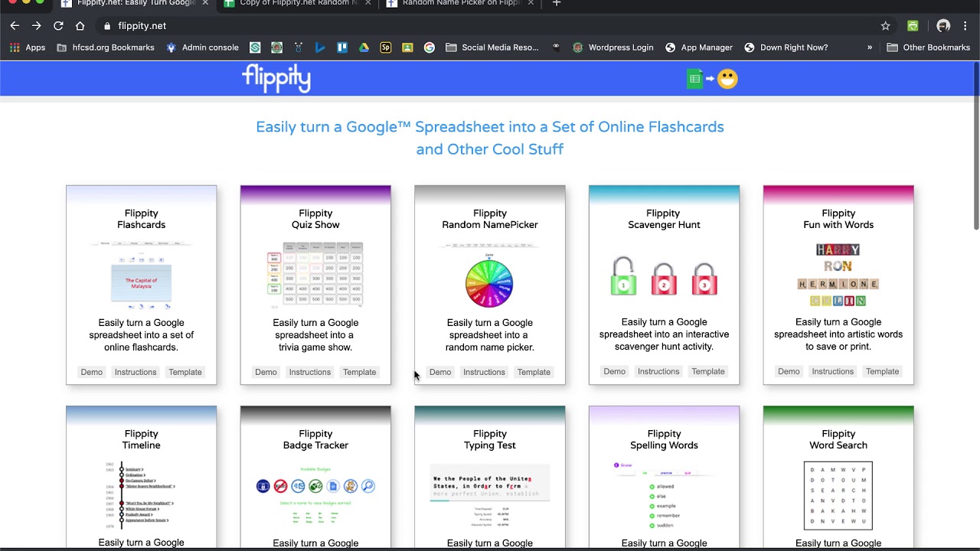This screenshot has height=551, width=980.
Task: Reload the page with the refresh icon
Action: [58, 26]
